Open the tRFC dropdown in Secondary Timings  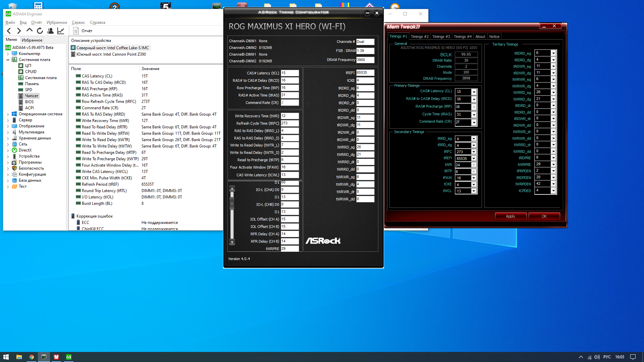(474, 152)
